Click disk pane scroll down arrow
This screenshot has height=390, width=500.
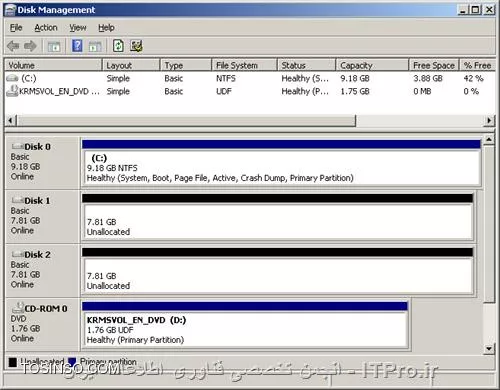click(x=489, y=348)
